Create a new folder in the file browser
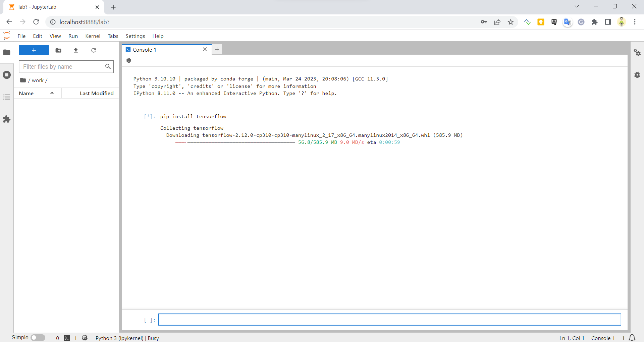Viewport: 644px width, 342px height. point(58,50)
